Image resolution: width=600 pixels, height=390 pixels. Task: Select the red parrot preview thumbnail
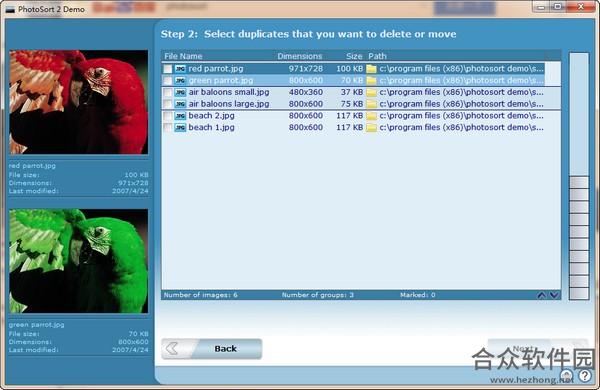(x=79, y=102)
